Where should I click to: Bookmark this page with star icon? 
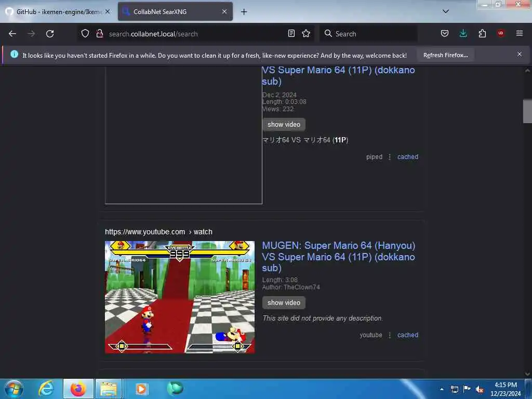point(306,34)
